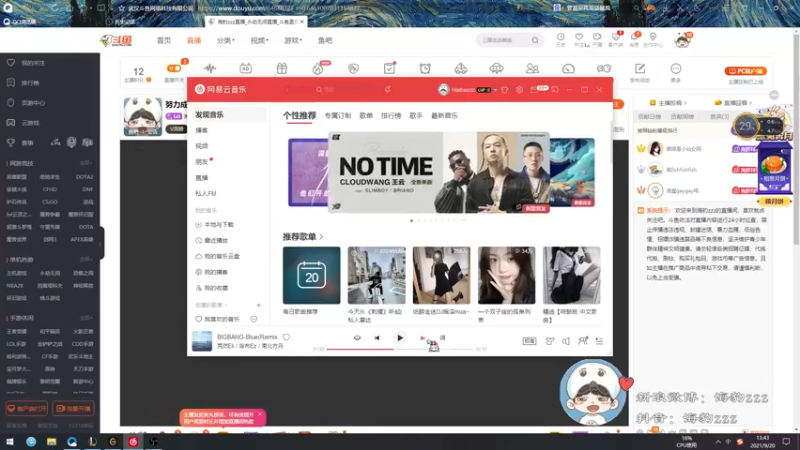Viewport: 800px width, 450px height.
Task: Click the NetEase user avatar
Action: tap(443, 89)
